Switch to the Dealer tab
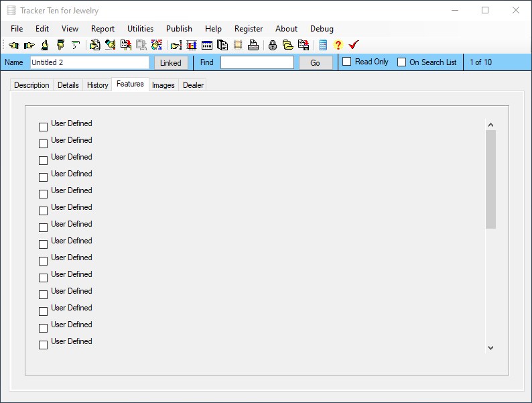Screen dimensions: 532x403 point(194,85)
